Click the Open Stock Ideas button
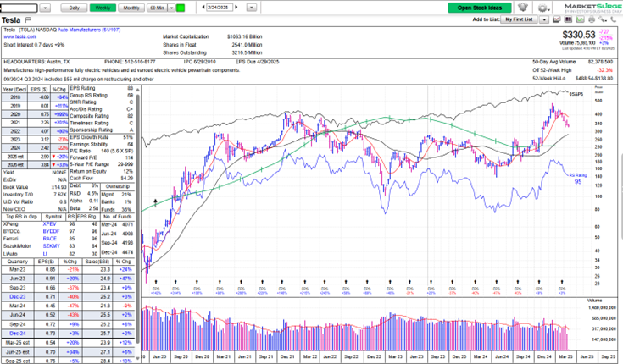This screenshot has height=364, width=623. pyautogui.click(x=480, y=8)
